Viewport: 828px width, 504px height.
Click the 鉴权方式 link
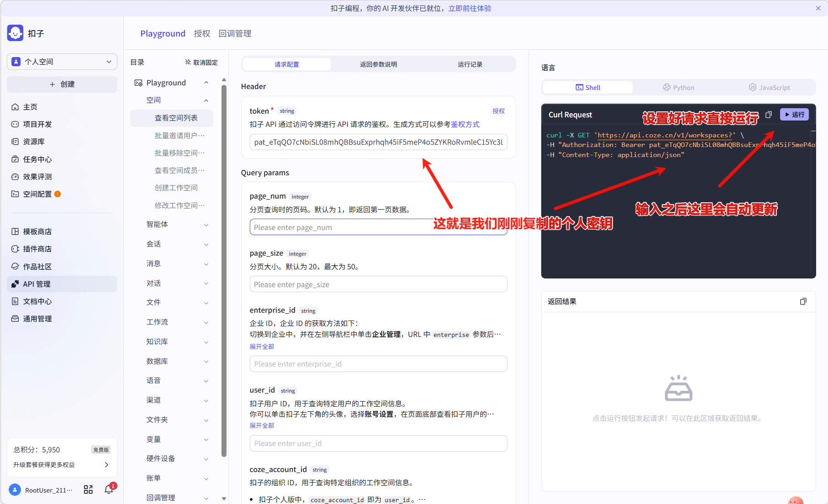click(465, 124)
